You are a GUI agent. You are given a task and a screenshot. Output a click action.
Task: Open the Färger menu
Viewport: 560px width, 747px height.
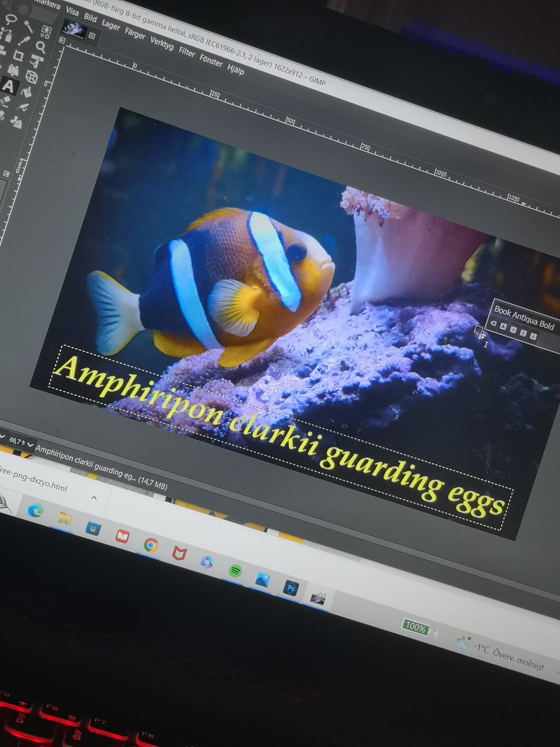[x=135, y=34]
